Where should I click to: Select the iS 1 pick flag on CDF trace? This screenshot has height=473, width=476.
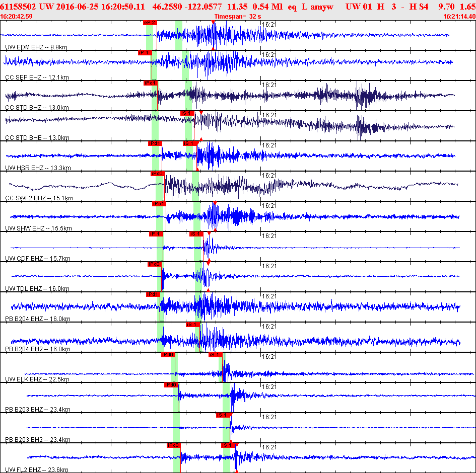pyautogui.click(x=196, y=234)
